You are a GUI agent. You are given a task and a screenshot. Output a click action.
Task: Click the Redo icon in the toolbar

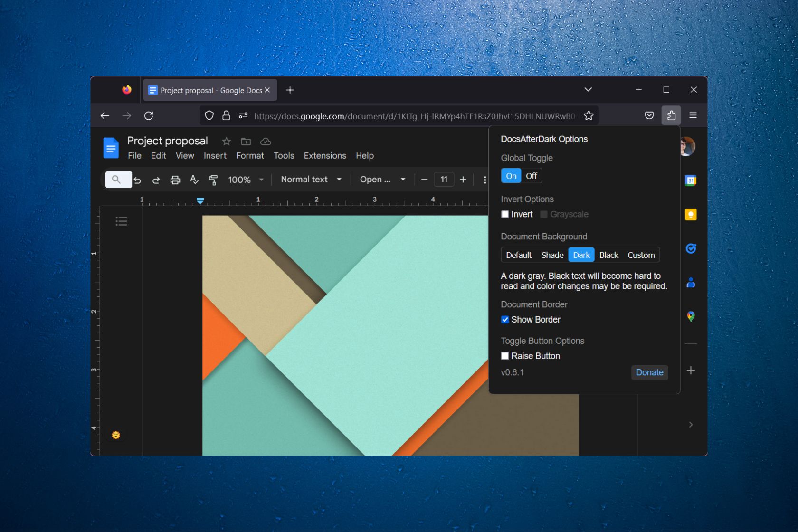tap(156, 180)
